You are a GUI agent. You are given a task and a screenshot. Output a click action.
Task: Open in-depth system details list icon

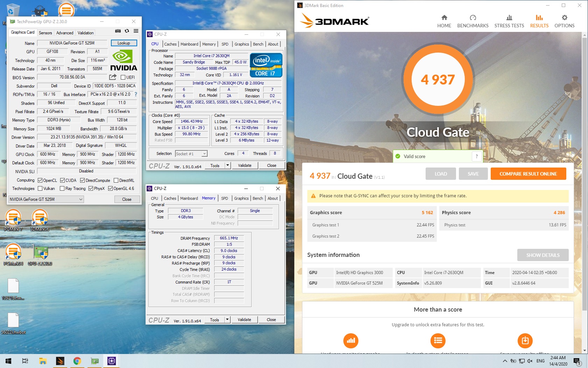[x=438, y=340]
